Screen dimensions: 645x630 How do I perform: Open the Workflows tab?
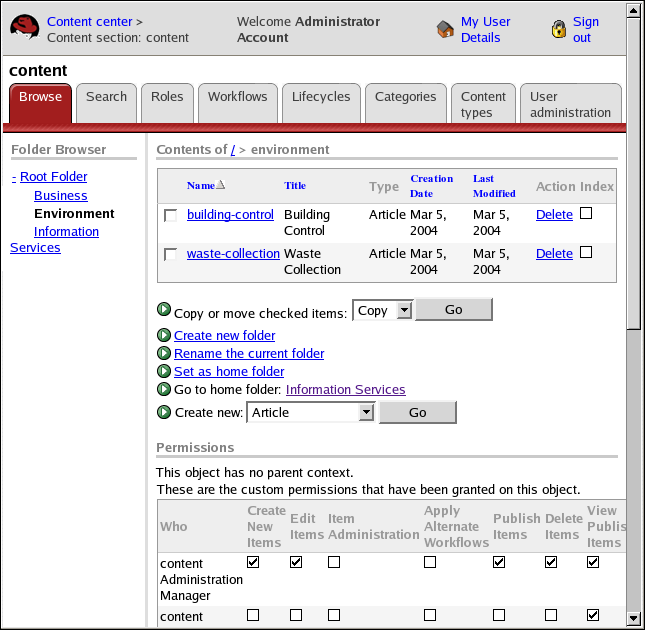[238, 103]
